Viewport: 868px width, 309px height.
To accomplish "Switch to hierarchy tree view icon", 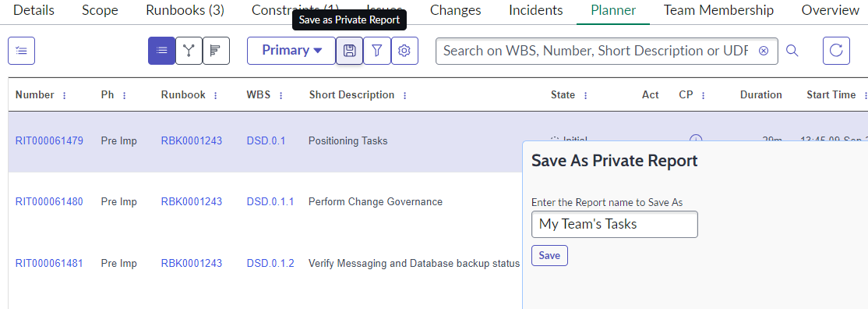I will pyautogui.click(x=189, y=51).
